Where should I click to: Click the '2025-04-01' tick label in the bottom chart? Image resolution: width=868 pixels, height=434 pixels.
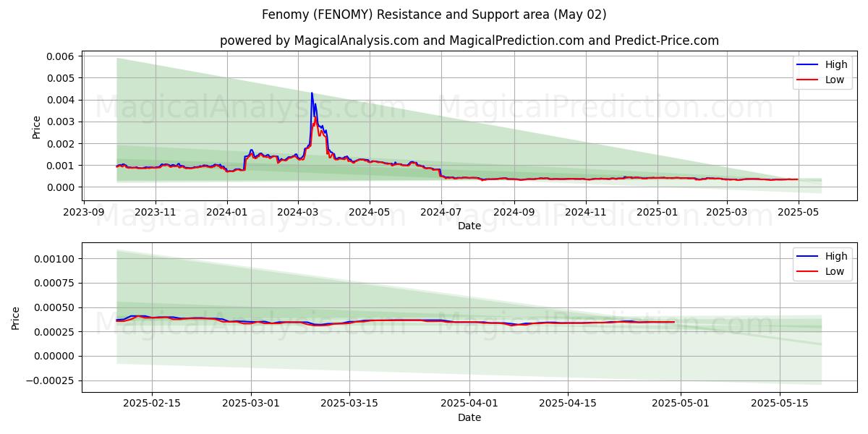coord(469,403)
